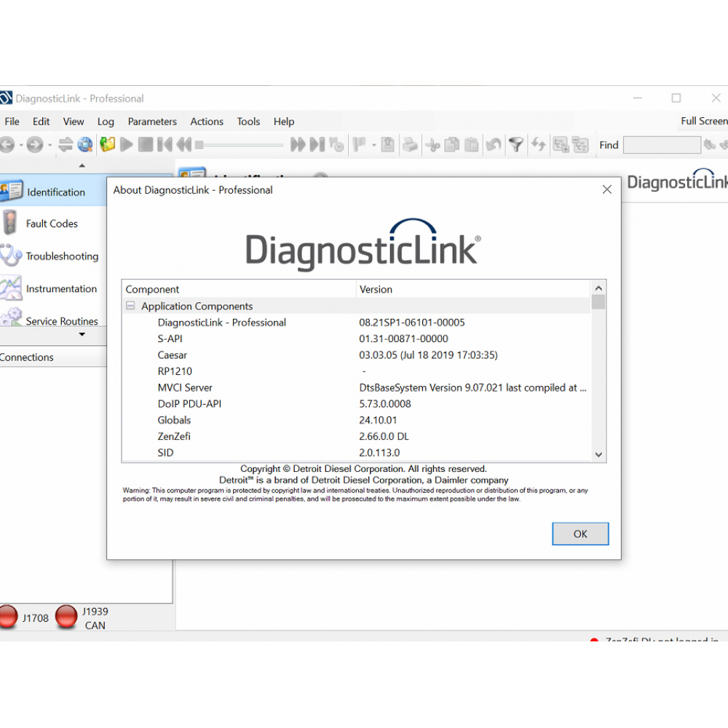Click the Connections panel header
Screen dimensions: 728x728
point(53,357)
